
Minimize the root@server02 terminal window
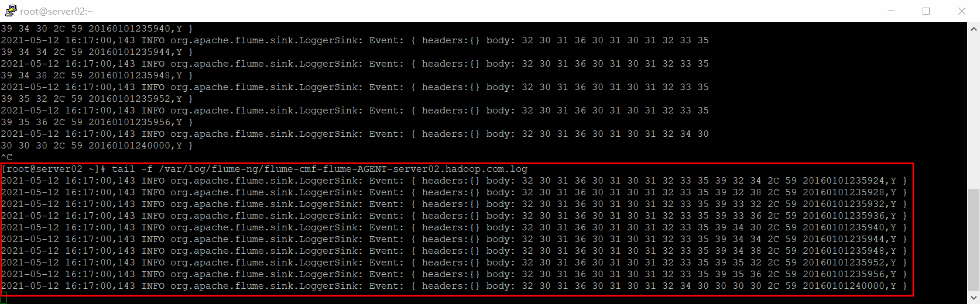[x=891, y=11]
